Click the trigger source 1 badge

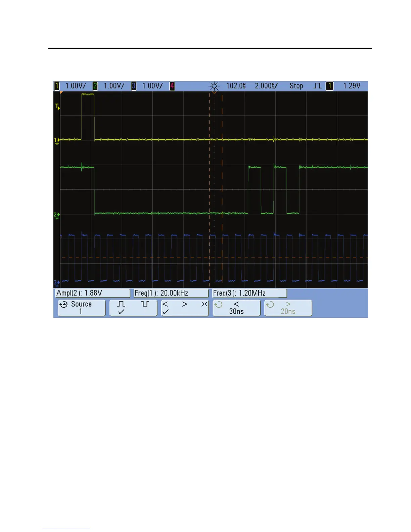(330, 86)
